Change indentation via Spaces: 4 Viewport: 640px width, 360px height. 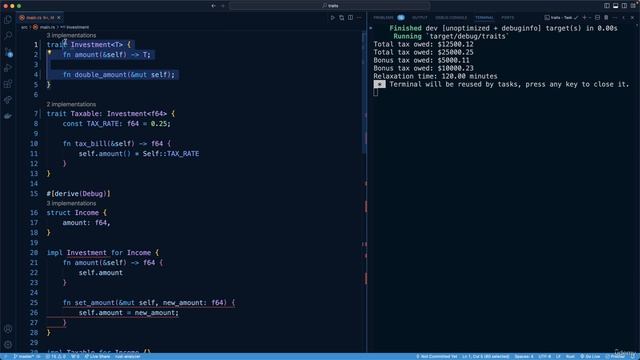tap(524, 356)
